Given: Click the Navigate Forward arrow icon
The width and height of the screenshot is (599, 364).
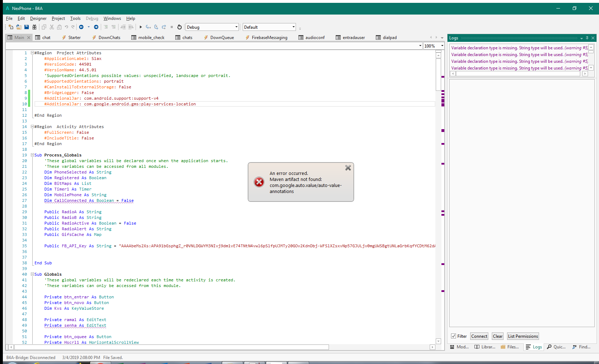Looking at the screenshot, I should [96, 27].
